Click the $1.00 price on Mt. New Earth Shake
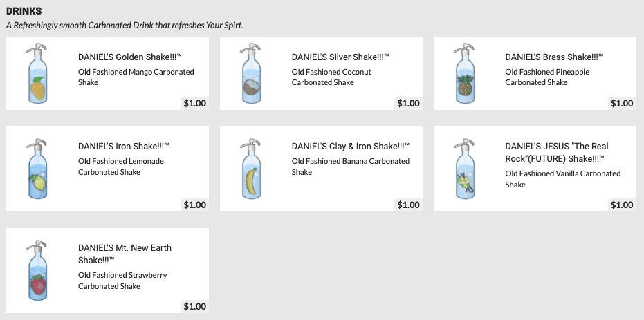Screen dimensions: 644x320 194,307
